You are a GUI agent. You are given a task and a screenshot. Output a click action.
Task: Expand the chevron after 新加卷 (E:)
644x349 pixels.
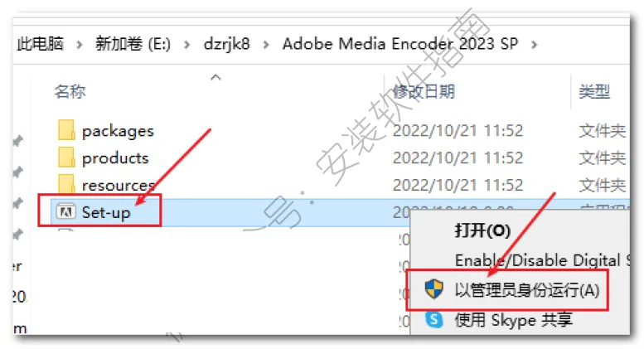click(x=186, y=44)
